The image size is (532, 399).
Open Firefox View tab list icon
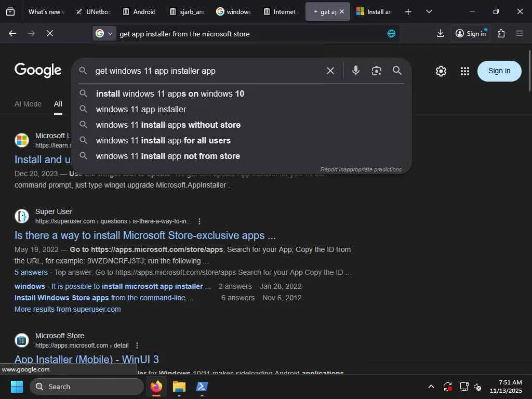pyautogui.click(x=10, y=11)
